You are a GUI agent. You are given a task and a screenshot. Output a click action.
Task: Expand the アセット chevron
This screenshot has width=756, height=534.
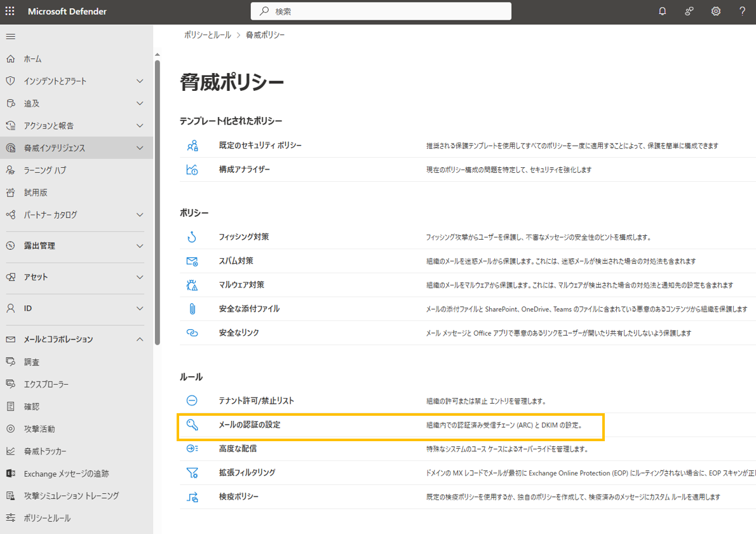tap(140, 277)
